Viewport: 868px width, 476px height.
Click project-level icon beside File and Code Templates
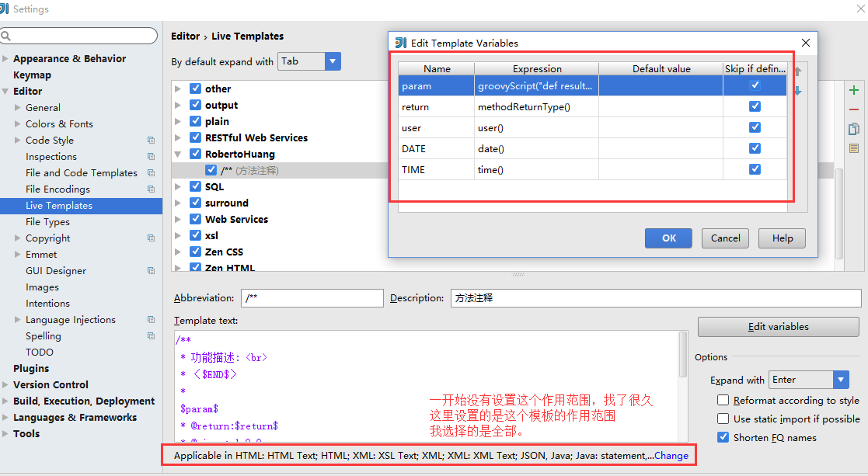coord(151,173)
